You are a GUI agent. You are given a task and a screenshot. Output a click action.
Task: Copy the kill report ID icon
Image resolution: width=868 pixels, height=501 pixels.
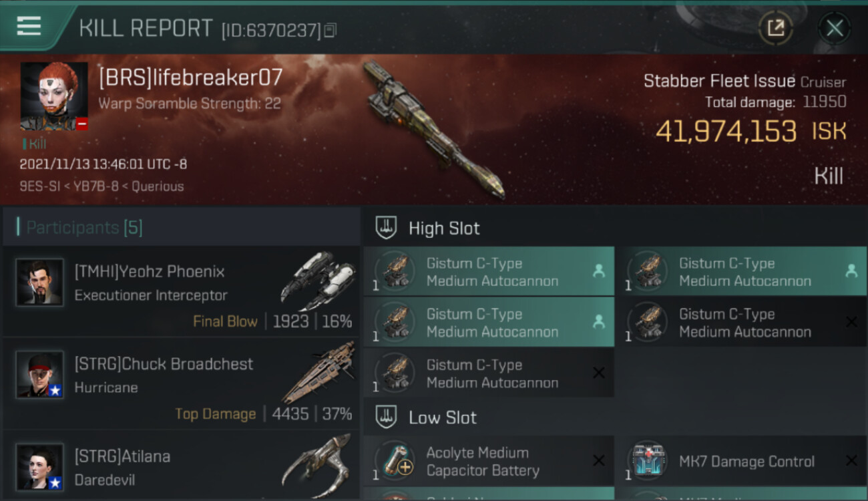pyautogui.click(x=330, y=30)
